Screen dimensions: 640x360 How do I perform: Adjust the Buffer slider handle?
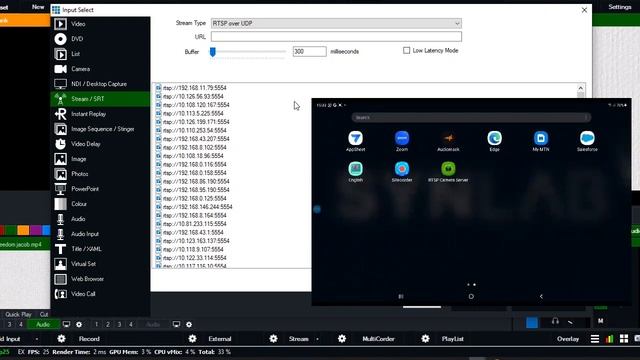click(213, 52)
